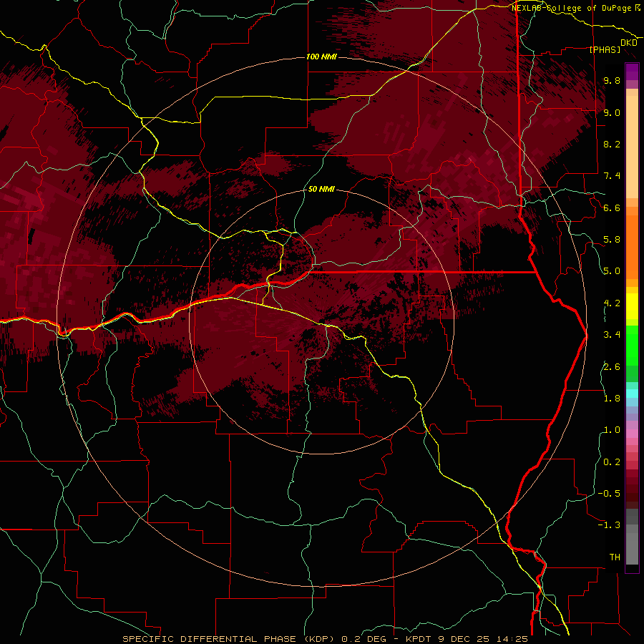Click the KDP product title caption at bottom
The width and height of the screenshot is (644, 644).
click(x=326, y=639)
